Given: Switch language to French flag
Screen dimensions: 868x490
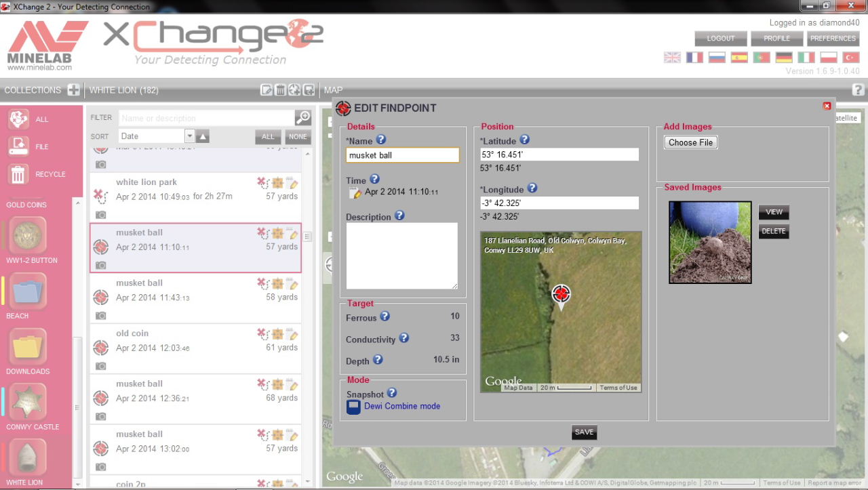Looking at the screenshot, I should (694, 58).
